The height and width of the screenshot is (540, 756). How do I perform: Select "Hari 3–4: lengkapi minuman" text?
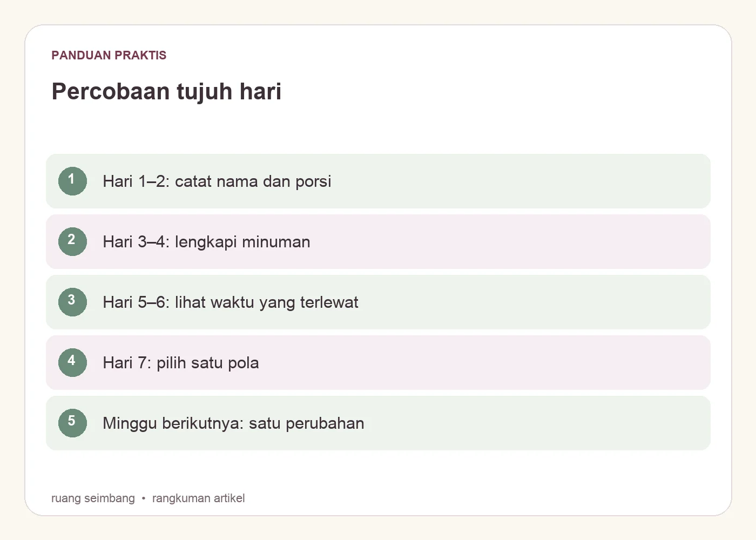click(x=206, y=242)
